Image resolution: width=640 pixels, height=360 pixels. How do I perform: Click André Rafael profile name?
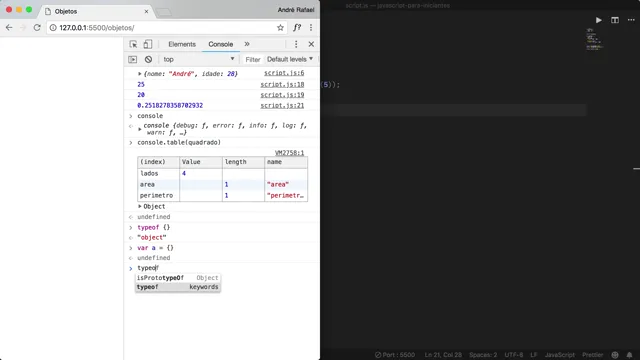(x=296, y=10)
